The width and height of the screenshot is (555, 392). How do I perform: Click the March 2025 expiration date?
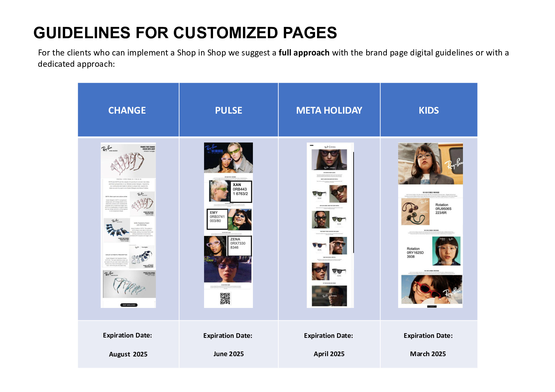coord(428,354)
